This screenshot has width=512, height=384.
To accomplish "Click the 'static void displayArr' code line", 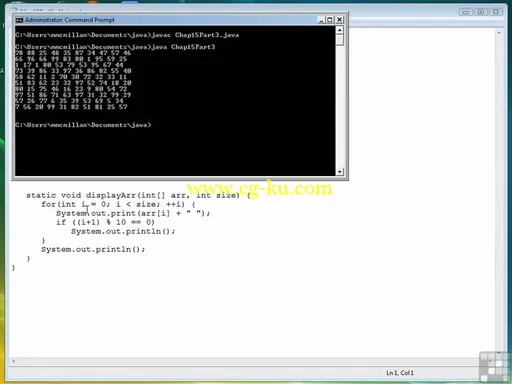I will point(138,195).
